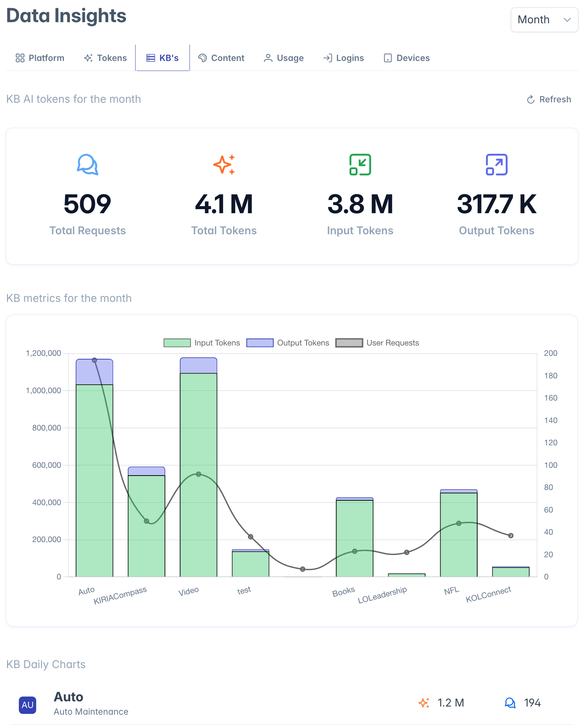Open the Logins tab

coord(343,58)
